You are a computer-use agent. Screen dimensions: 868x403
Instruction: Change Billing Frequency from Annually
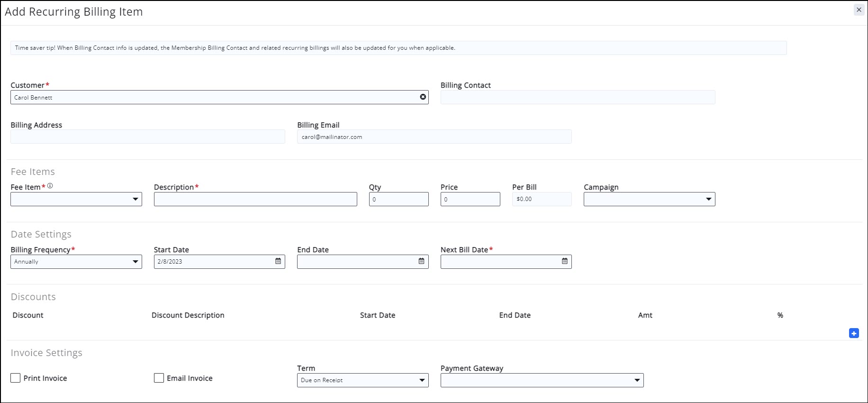76,262
